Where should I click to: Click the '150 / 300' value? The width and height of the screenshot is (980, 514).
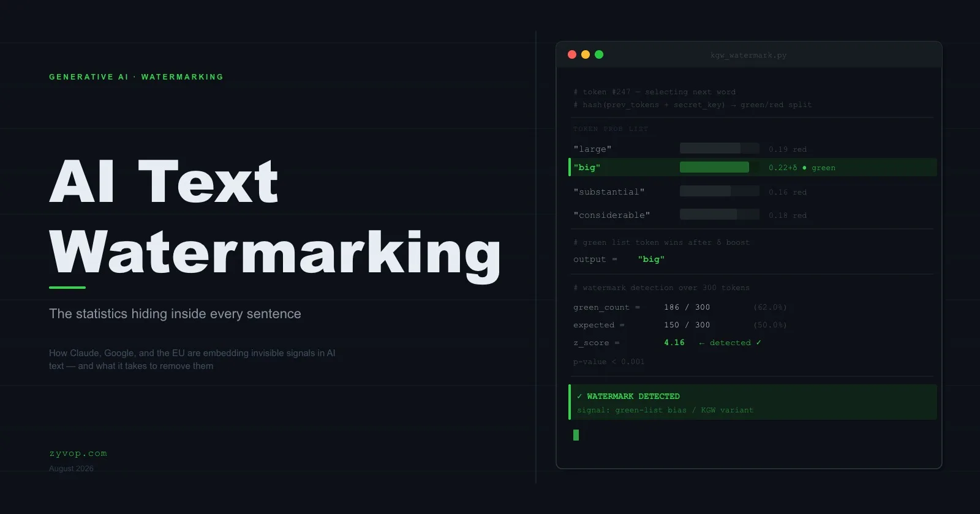(x=687, y=325)
